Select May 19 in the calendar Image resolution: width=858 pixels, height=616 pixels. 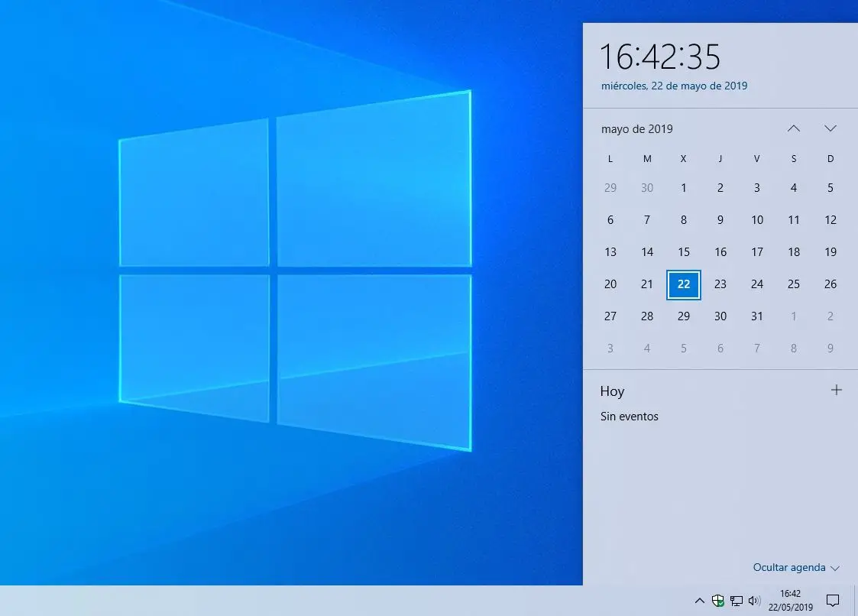tap(830, 252)
